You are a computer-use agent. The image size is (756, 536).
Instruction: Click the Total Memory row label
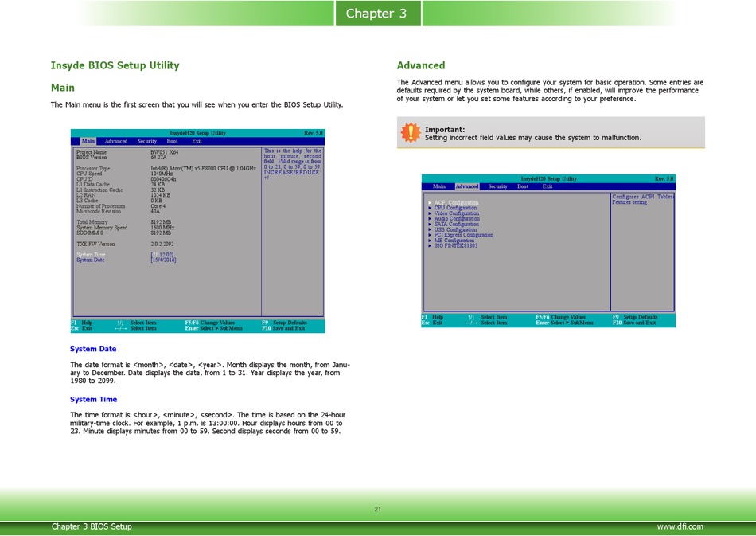click(x=92, y=222)
